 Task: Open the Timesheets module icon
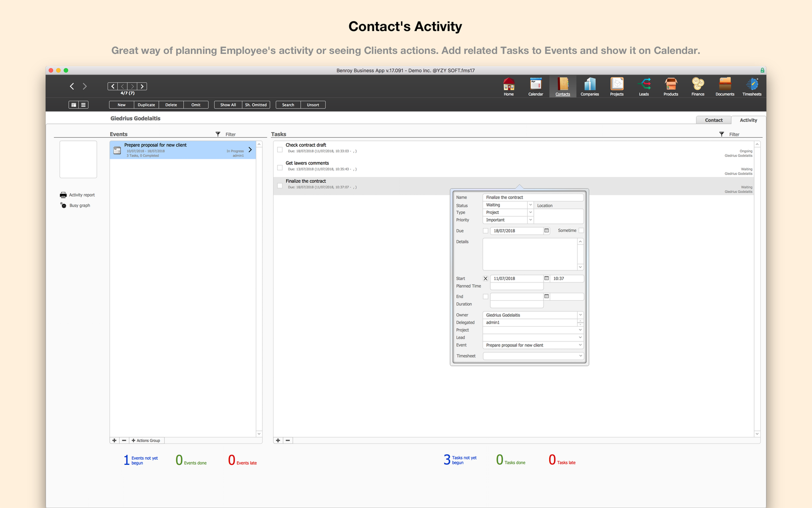(752, 85)
